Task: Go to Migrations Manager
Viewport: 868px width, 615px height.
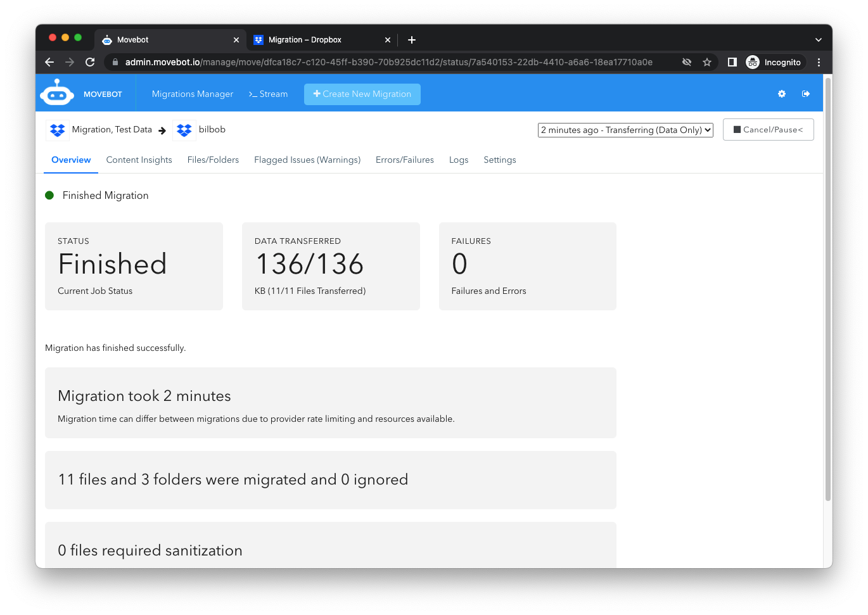Action: click(x=193, y=94)
